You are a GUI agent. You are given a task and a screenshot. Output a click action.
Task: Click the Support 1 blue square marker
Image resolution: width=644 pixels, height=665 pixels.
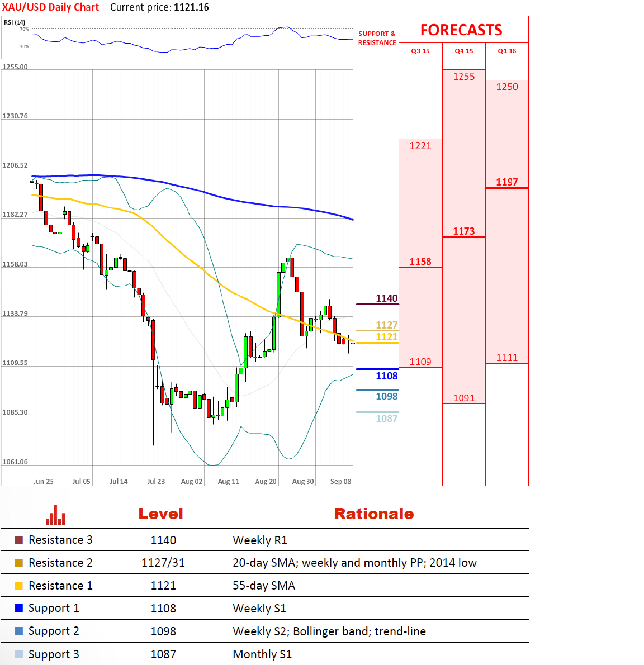click(x=19, y=608)
